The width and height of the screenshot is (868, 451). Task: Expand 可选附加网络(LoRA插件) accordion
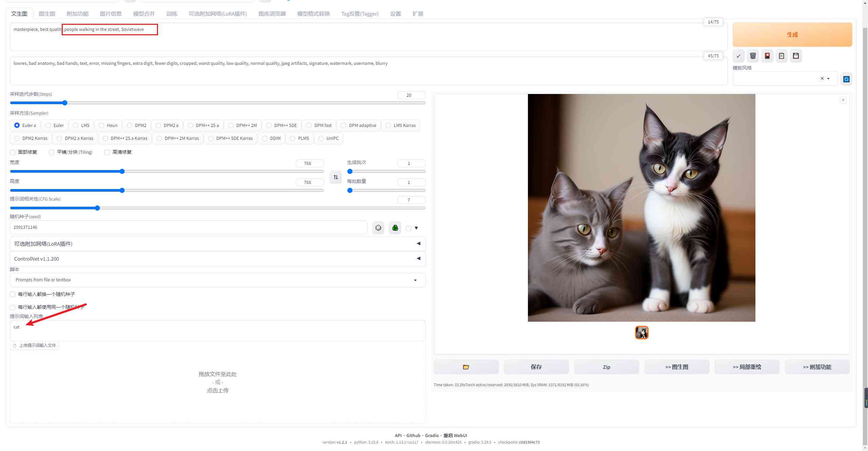point(218,244)
